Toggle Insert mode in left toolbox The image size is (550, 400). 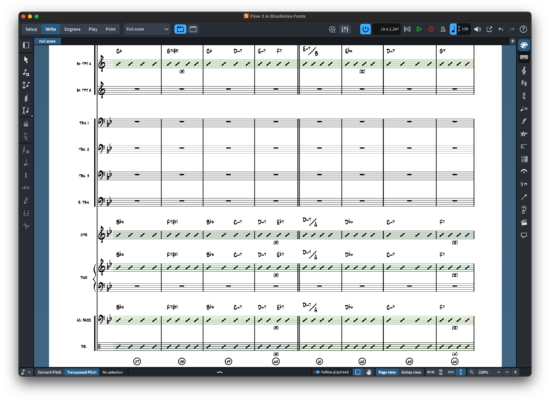pyautogui.click(x=26, y=111)
